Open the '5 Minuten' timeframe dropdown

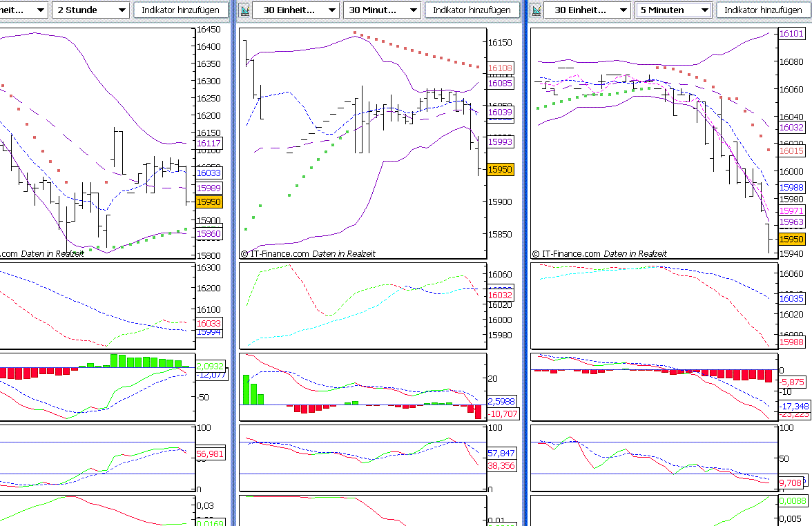(673, 10)
